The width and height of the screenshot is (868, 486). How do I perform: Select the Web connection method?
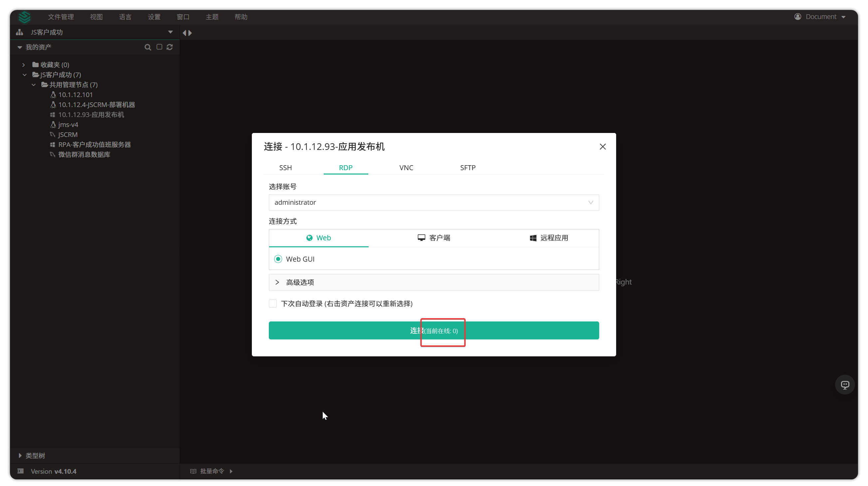[x=319, y=238]
